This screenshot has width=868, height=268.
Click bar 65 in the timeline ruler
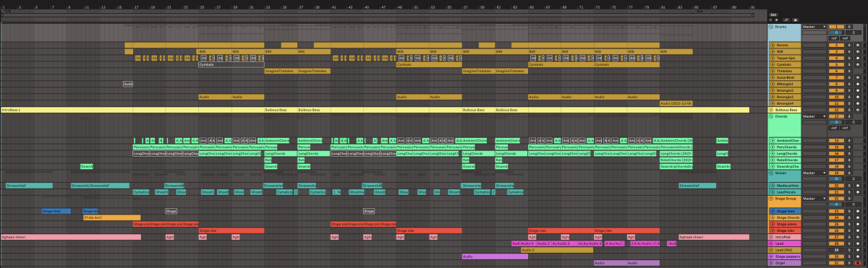pos(531,7)
